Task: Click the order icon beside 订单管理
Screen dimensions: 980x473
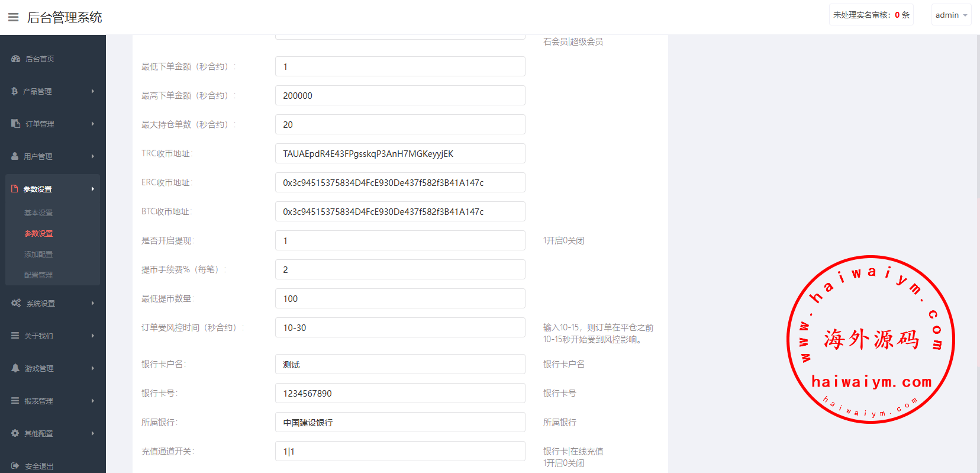Action: 16,124
